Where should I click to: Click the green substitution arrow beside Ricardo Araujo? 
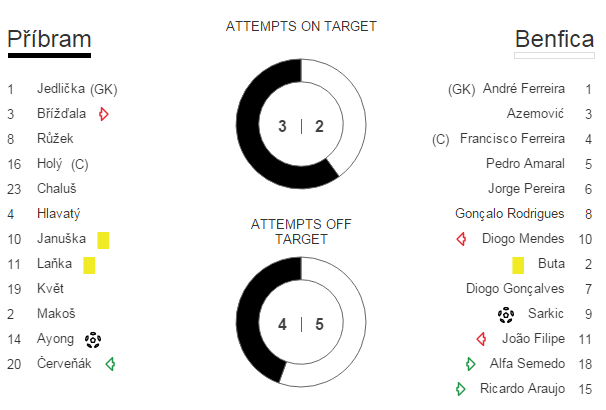pos(460,389)
